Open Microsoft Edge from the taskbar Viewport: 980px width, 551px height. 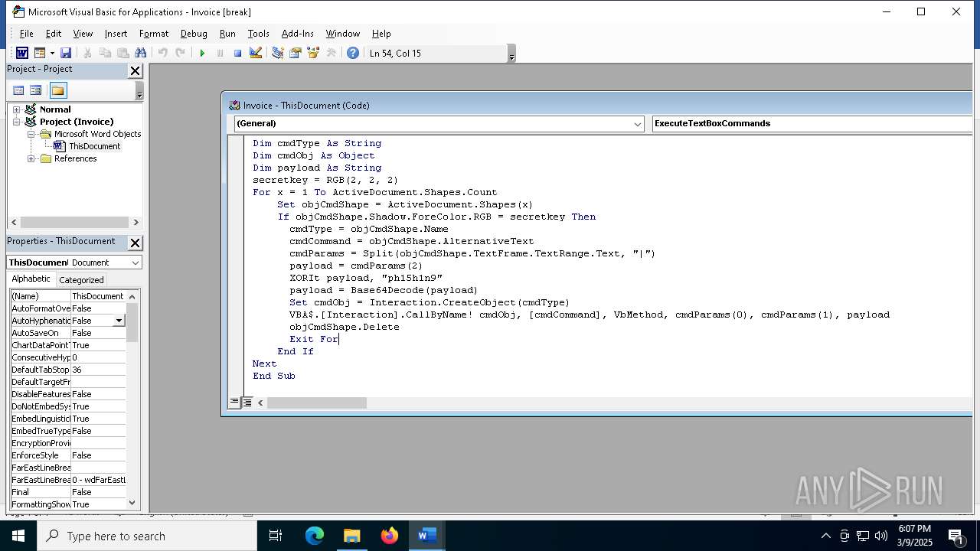315,536
